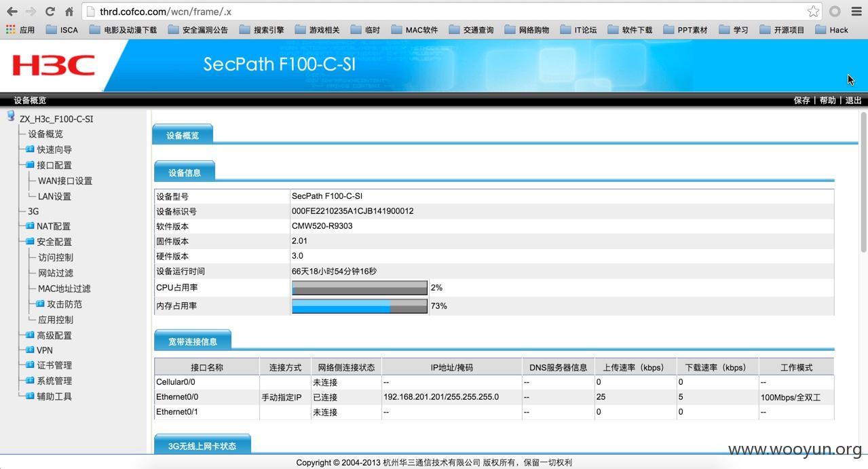Click the software version CMW520-R9303

tap(322, 226)
